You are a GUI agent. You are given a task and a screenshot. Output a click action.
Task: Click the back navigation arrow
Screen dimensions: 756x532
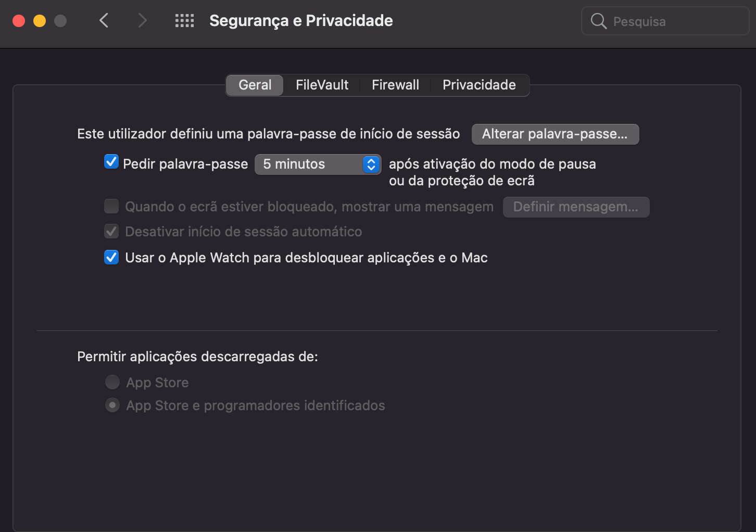[104, 20]
